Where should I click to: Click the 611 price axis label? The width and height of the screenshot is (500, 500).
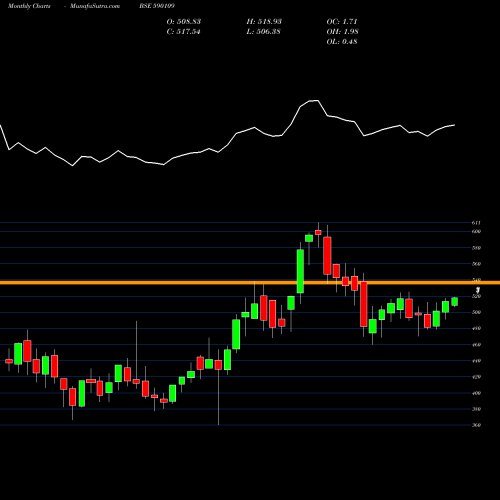coord(476,223)
